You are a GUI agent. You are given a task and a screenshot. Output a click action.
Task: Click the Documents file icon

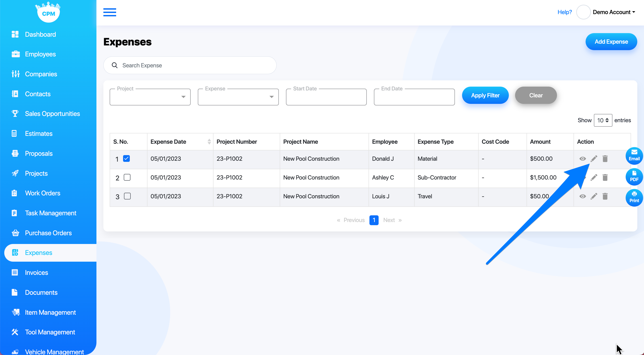pos(15,292)
